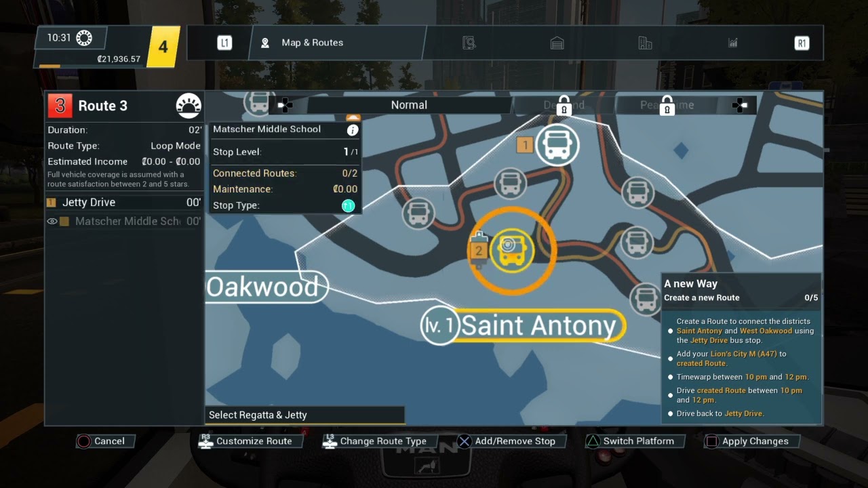The image size is (868, 488).
Task: Click the bus stop left of selected stop
Action: click(x=418, y=213)
